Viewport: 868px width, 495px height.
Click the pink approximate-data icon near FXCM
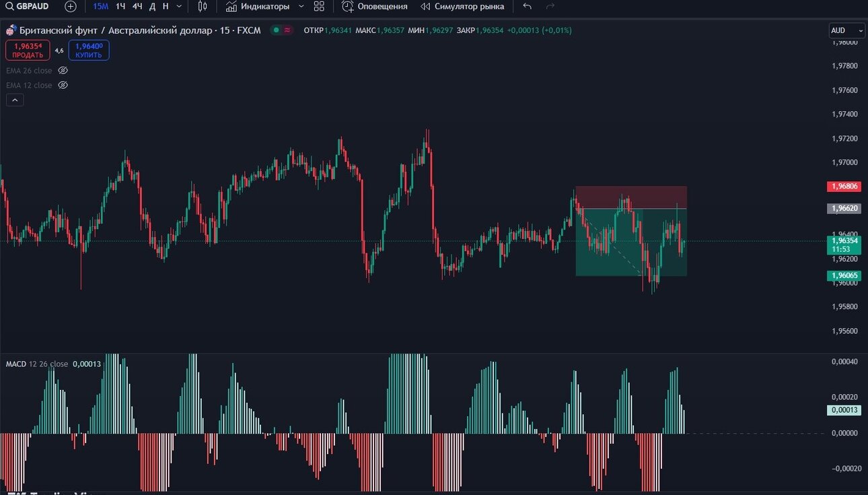(x=287, y=30)
